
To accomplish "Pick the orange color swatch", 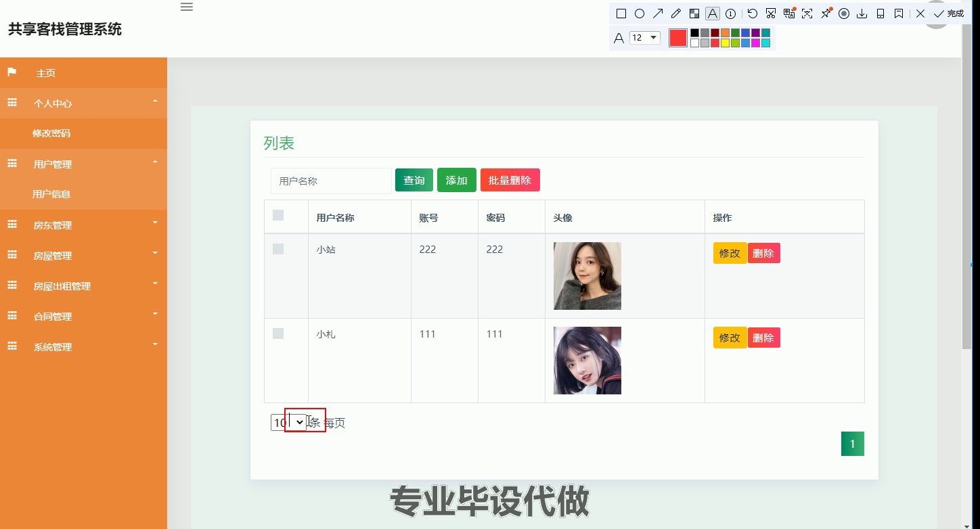I will point(725,32).
